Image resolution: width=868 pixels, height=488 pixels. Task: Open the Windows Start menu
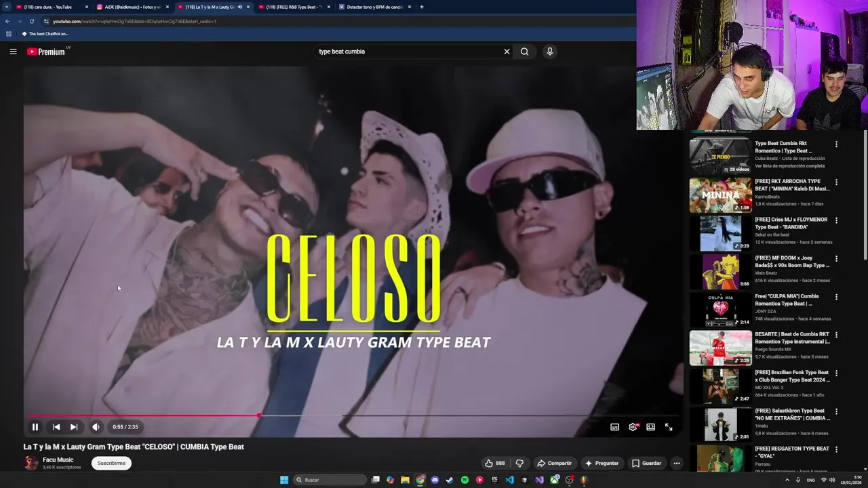[x=284, y=480]
